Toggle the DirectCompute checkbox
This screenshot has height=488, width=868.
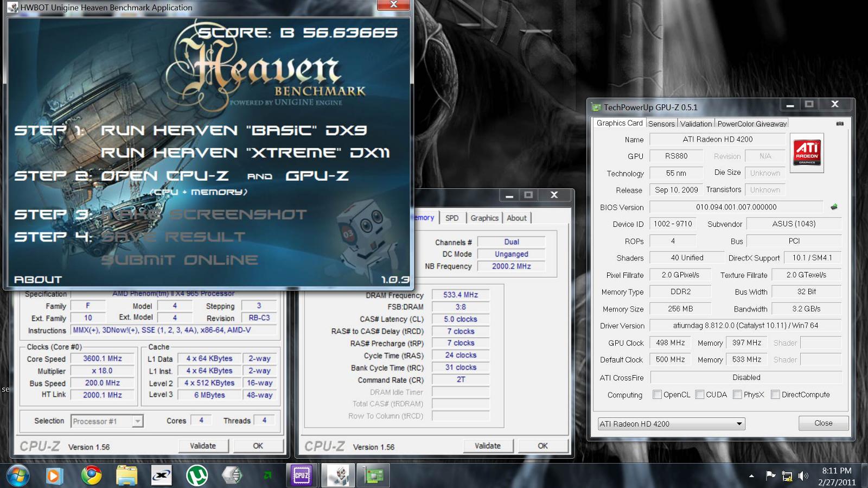775,395
